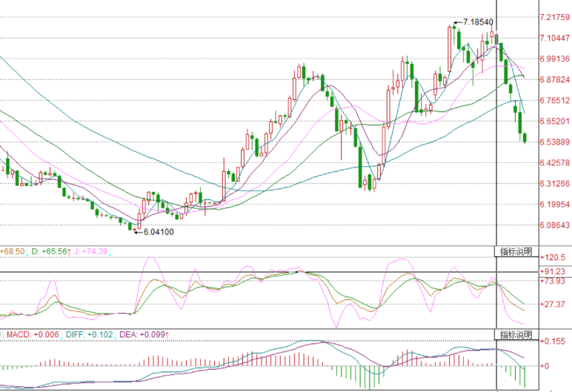Select the DIFF value label +0.102
This screenshot has width=572, height=392.
pyautogui.click(x=94, y=334)
